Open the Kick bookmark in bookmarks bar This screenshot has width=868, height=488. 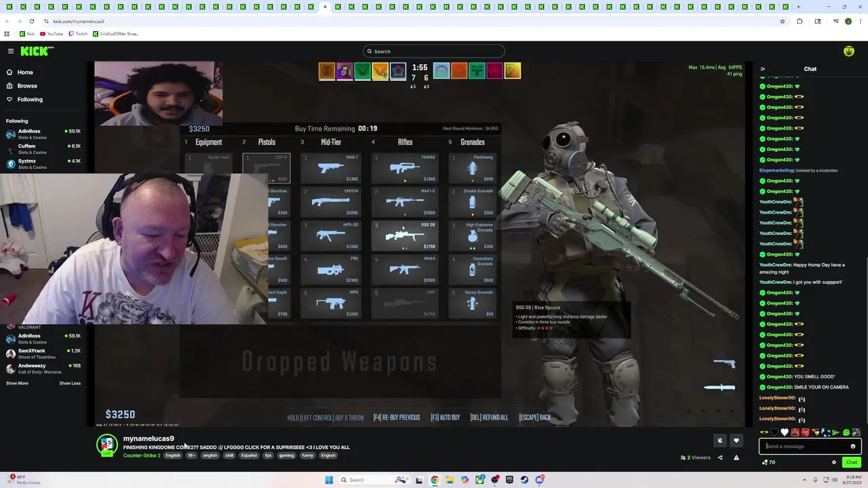tap(27, 34)
